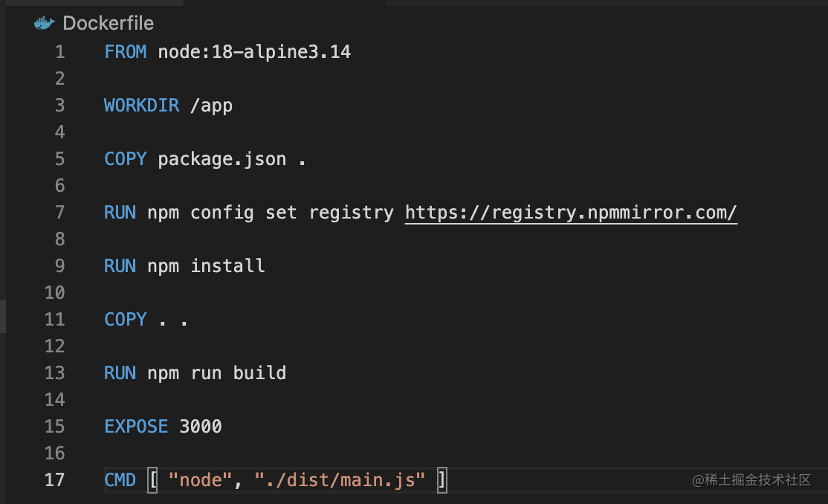Click line number 11 beside COPY . .

tap(54, 320)
